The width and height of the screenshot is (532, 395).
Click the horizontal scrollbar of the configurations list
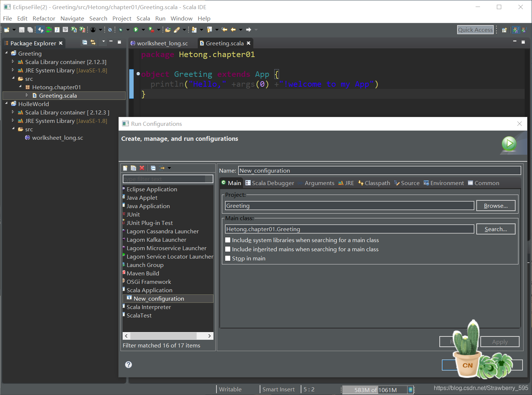coord(164,336)
